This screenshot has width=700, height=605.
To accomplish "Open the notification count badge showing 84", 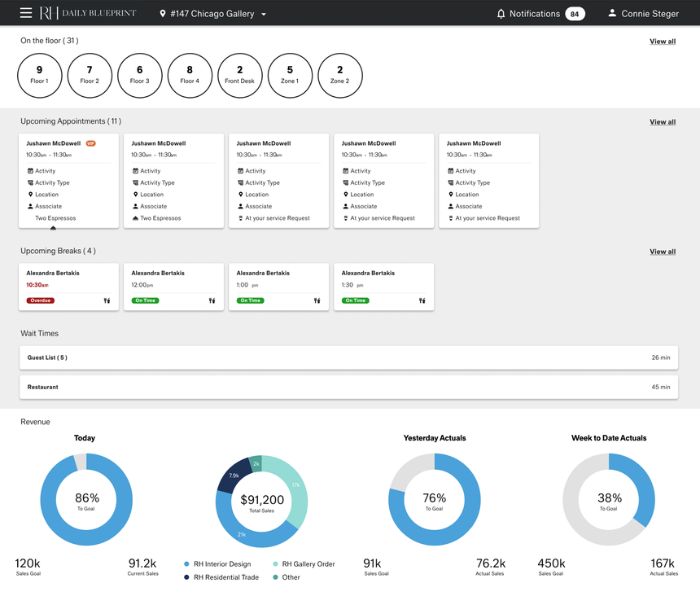I will tap(575, 14).
